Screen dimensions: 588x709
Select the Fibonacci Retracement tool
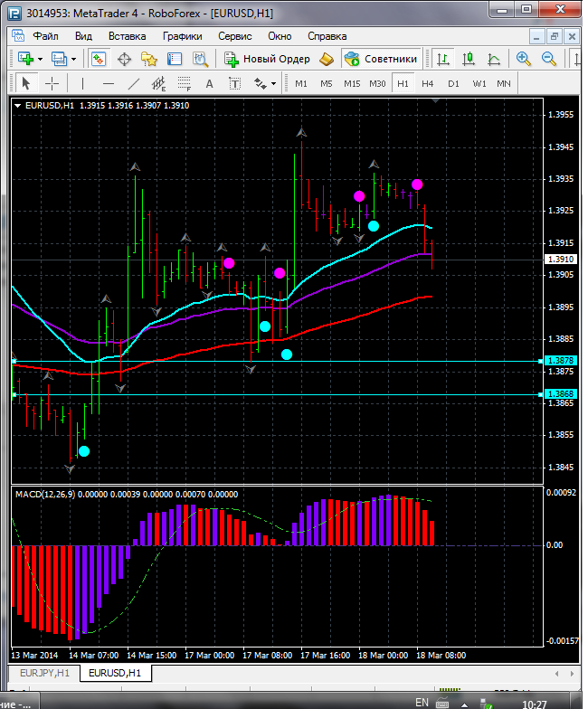185,83
